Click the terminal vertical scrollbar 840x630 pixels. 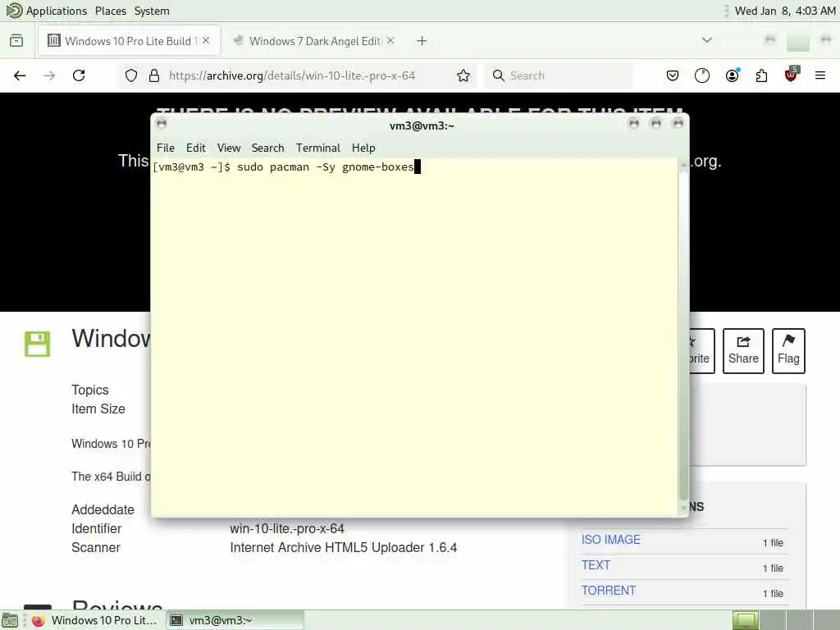coord(683,336)
